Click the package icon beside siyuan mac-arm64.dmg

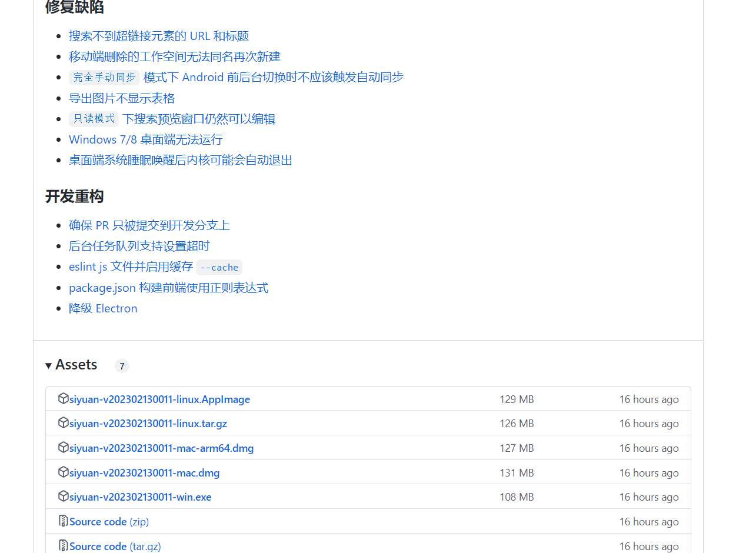[x=64, y=448]
